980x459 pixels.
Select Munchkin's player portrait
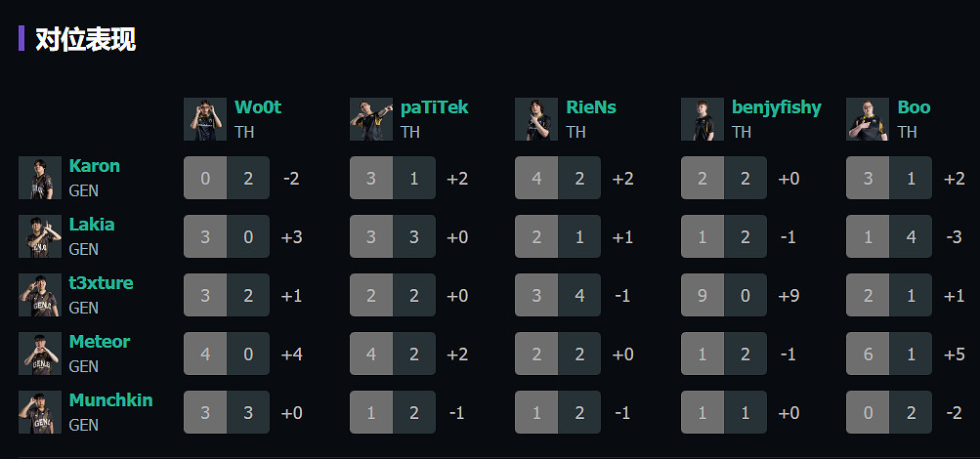coord(40,412)
